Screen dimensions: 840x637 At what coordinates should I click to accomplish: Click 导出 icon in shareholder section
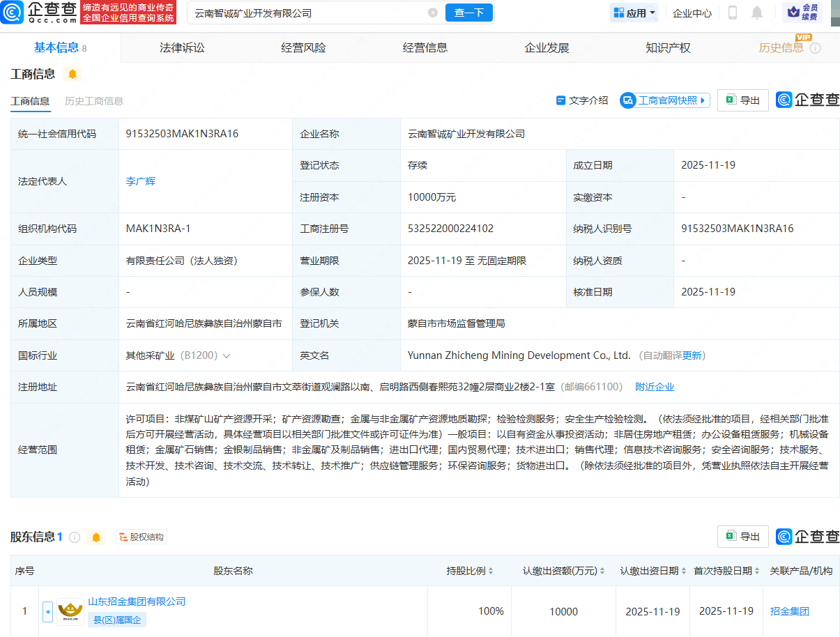tap(742, 536)
